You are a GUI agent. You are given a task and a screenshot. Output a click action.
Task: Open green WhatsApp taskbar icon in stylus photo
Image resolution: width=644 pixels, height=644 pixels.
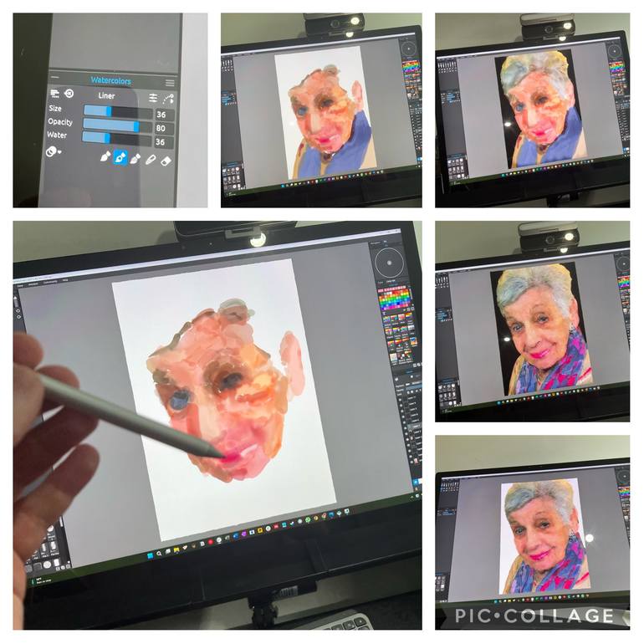(x=308, y=520)
